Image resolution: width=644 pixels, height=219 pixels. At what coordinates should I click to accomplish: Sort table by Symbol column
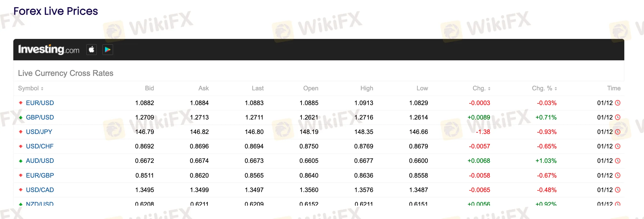31,88
